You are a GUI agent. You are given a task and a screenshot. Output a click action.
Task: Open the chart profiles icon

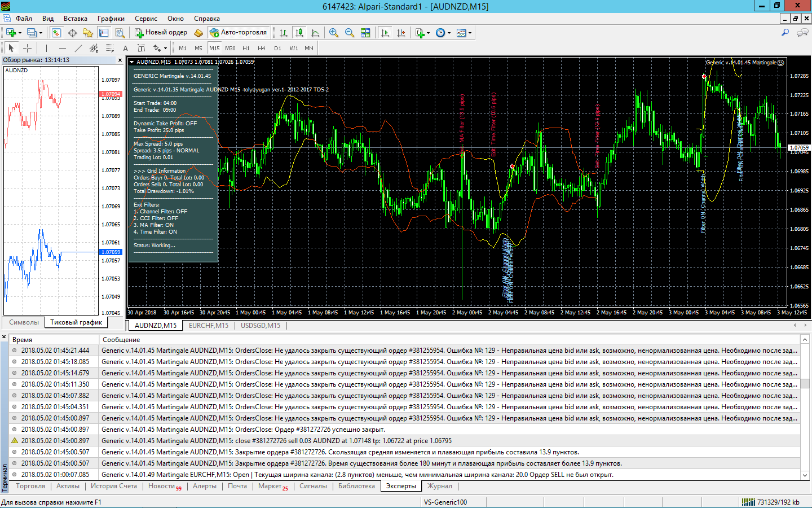click(32, 33)
